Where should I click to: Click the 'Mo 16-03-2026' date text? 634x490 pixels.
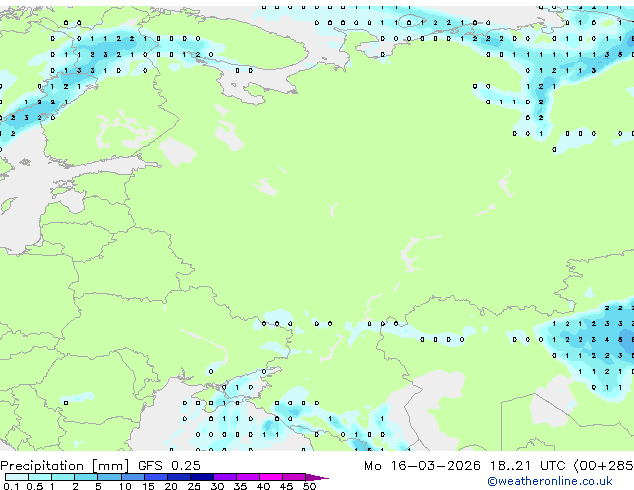pyautogui.click(x=422, y=466)
